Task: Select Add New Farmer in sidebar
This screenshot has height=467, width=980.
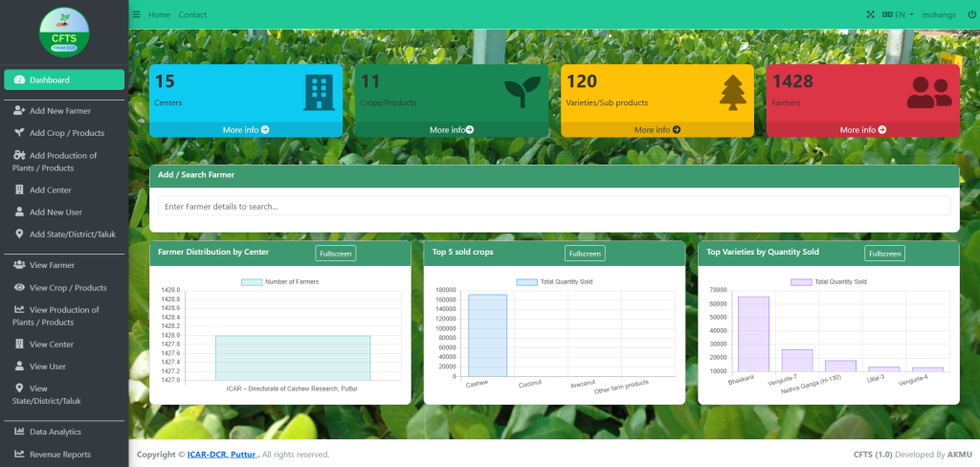Action: click(x=59, y=111)
